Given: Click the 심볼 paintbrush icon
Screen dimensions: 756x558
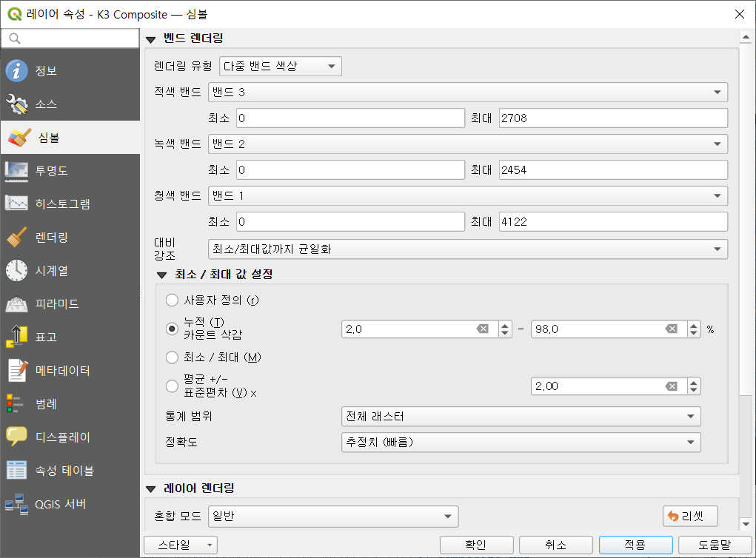Looking at the screenshot, I should tap(19, 138).
